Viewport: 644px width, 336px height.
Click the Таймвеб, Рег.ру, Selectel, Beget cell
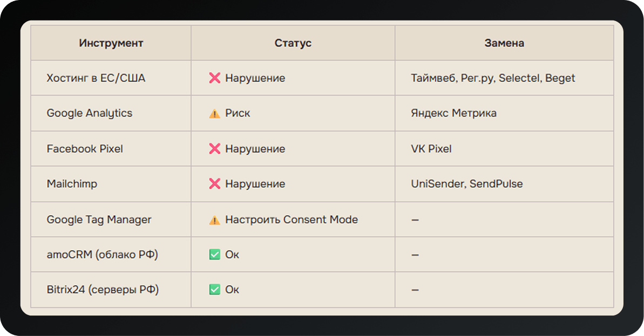point(504,78)
